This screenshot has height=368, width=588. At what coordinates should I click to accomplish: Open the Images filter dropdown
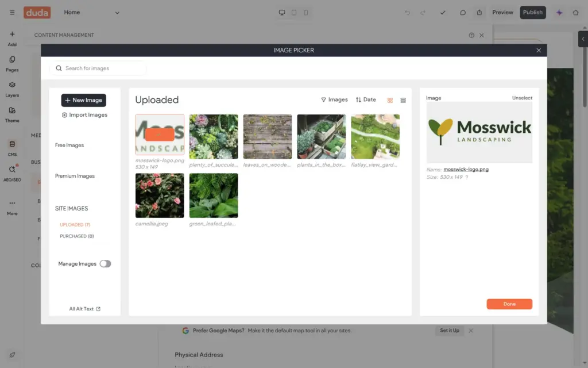(x=334, y=99)
